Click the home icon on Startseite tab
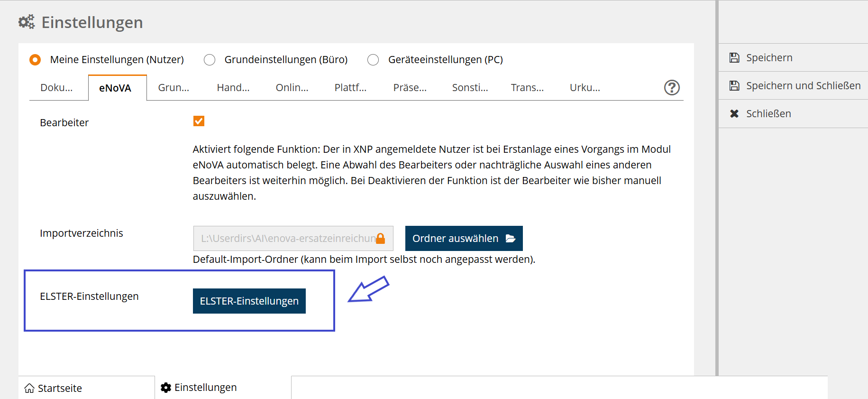 pos(29,388)
